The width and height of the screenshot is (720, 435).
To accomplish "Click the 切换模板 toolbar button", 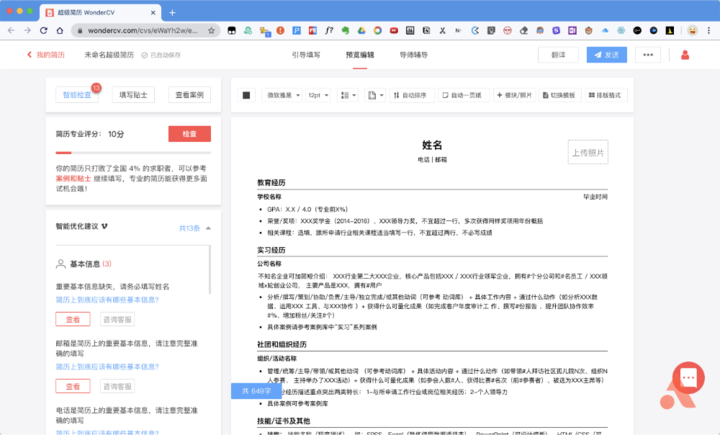I will point(559,95).
